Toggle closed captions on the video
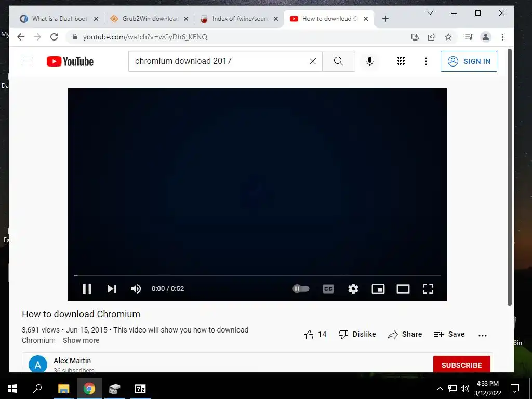Image resolution: width=532 pixels, height=399 pixels. (328, 289)
